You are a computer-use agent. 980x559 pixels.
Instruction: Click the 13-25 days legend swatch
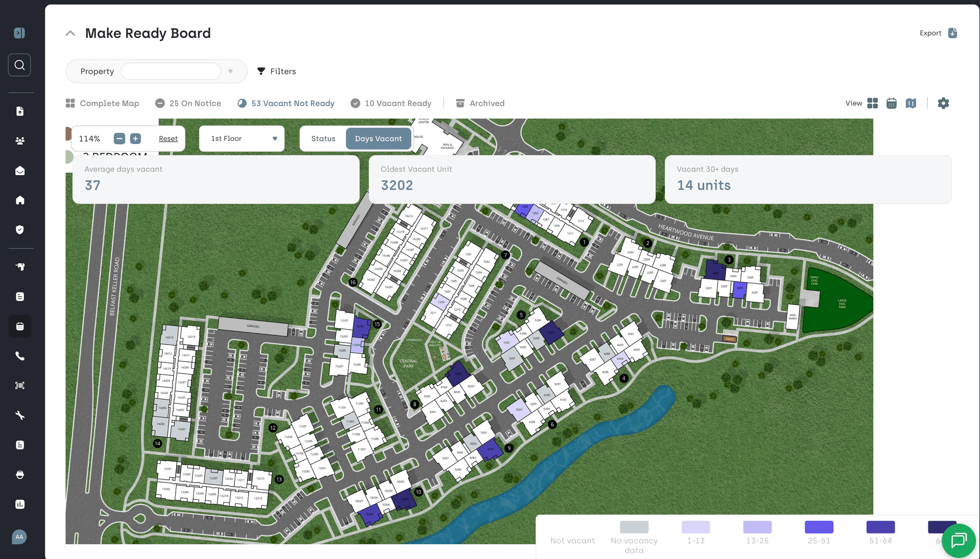coord(757,527)
